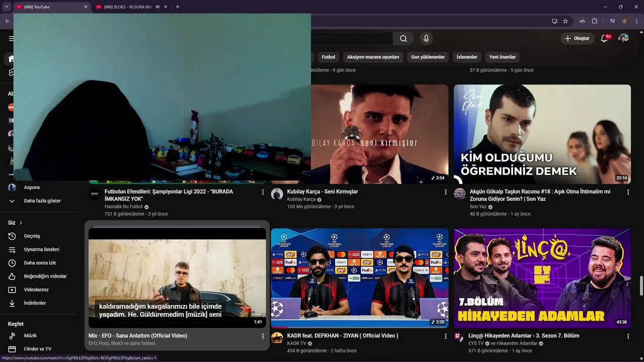Click the YouTube search magnifier button
Viewport: 644px width, 362px height.
point(404,39)
